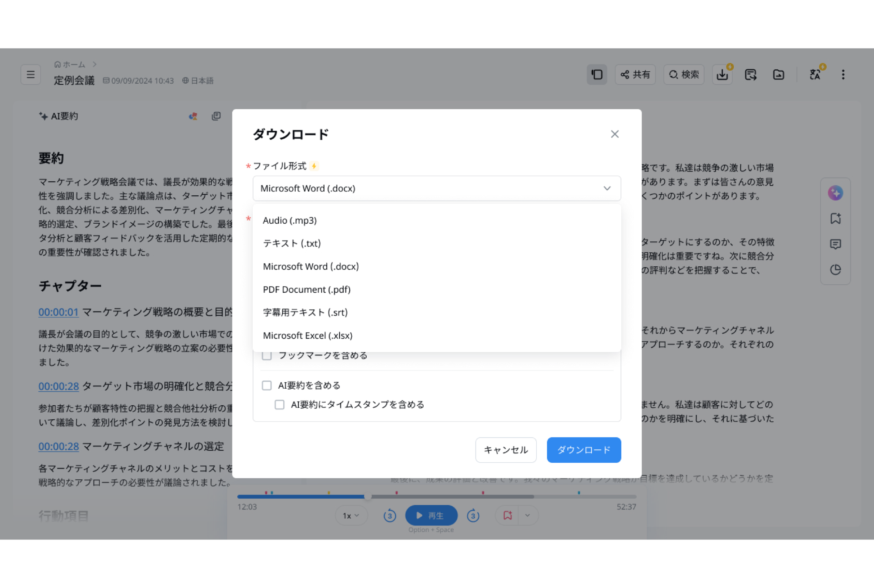Click the move-to-folder icon in toolbar
Viewport: 874px width, 588px height.
coord(779,75)
